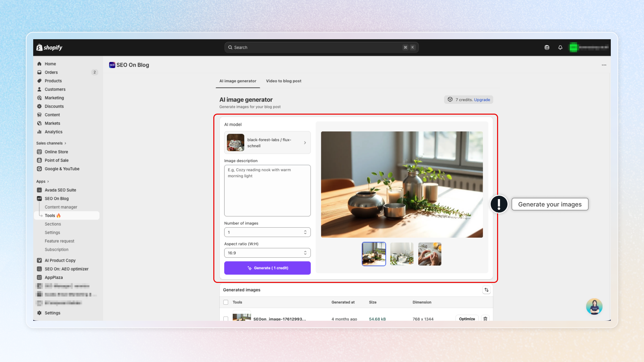Viewport: 644px width, 362px height.
Task: Open Content manager in sidebar menu
Action: pos(61,207)
